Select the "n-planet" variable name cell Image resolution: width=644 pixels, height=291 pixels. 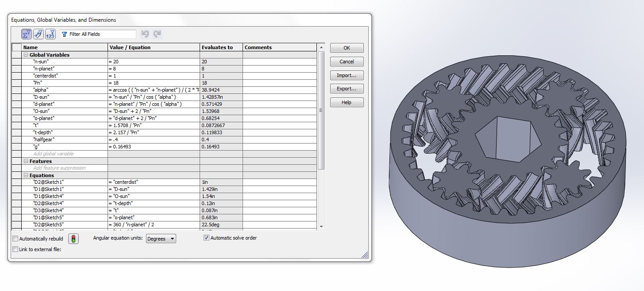coord(65,69)
